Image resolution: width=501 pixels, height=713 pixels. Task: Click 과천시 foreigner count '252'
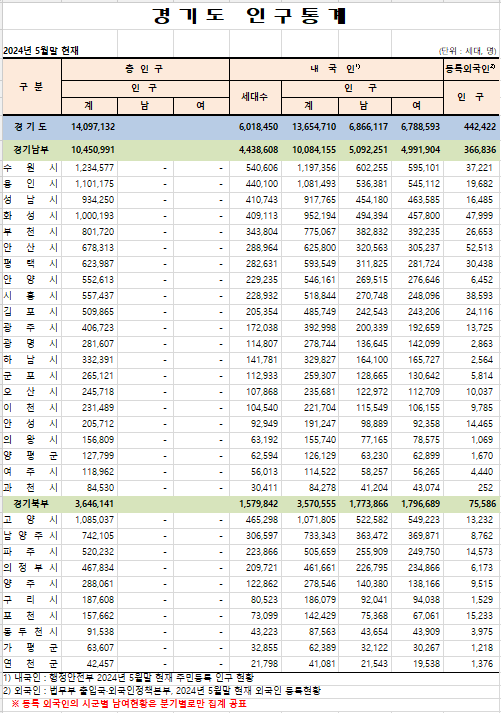486,488
